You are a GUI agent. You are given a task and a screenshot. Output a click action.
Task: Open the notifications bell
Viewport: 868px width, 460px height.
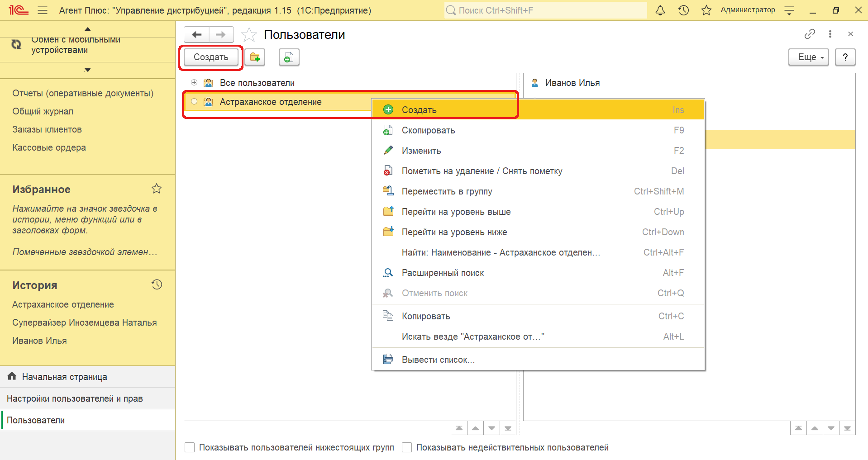(x=660, y=10)
